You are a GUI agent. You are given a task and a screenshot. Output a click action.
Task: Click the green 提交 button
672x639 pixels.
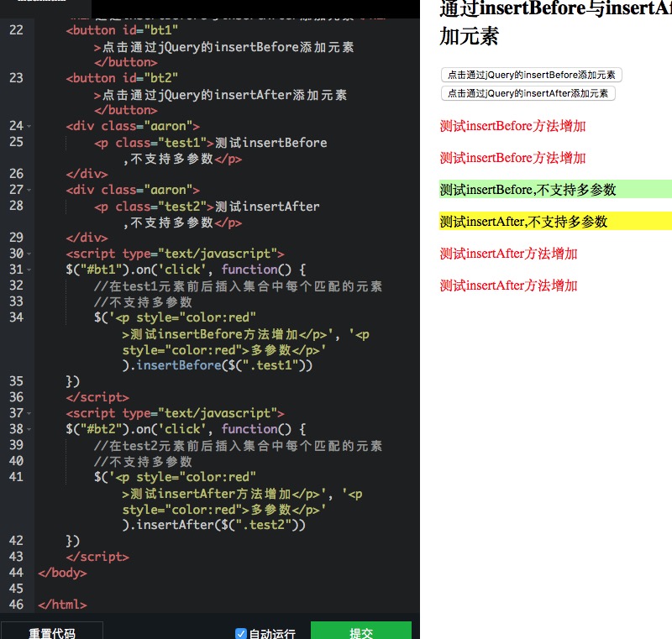point(361,631)
